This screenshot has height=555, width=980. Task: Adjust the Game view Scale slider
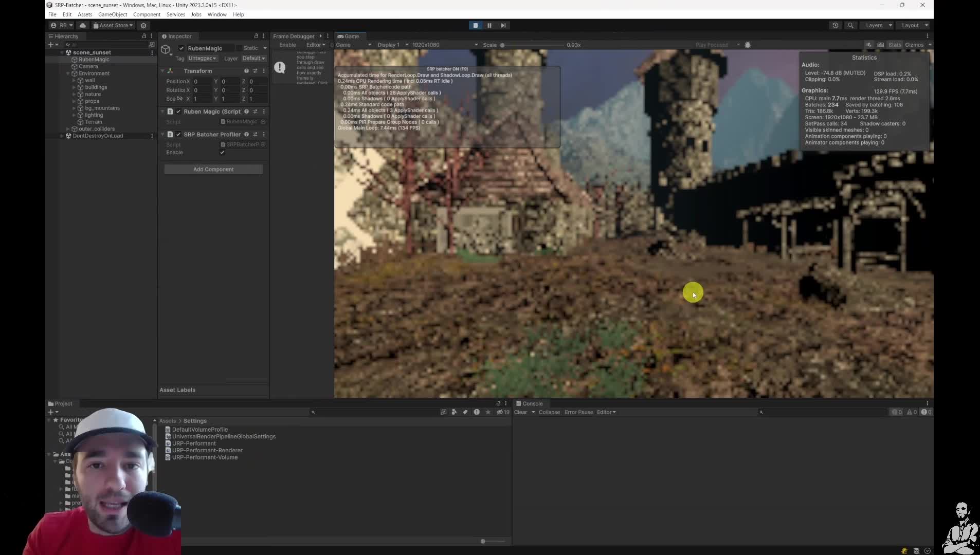tap(502, 45)
